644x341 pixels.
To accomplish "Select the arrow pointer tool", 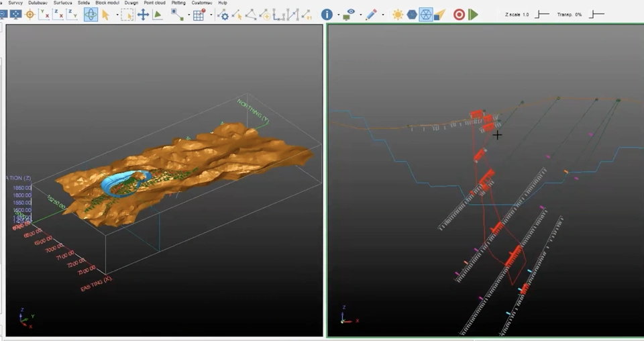I will click(106, 15).
